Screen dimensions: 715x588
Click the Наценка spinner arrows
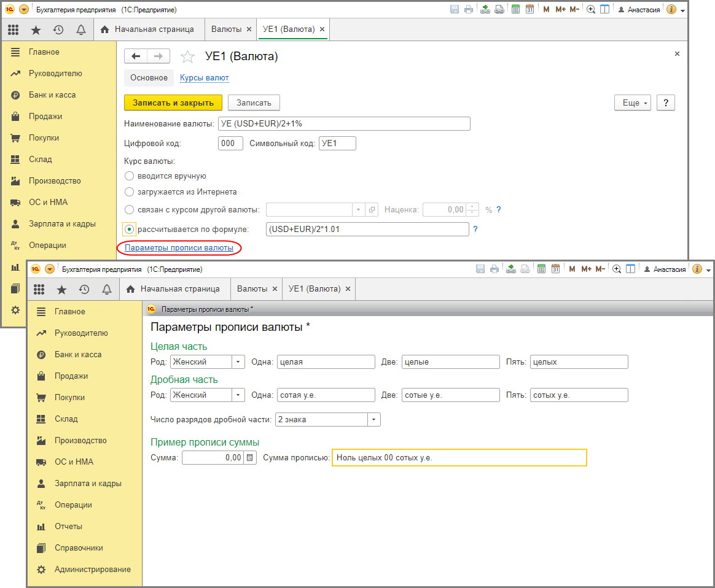click(472, 210)
